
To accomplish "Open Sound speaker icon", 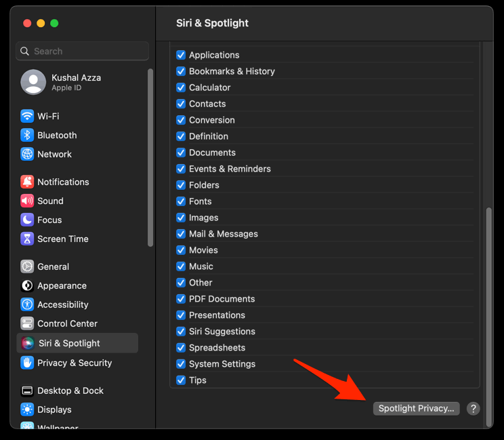I will 27,201.
